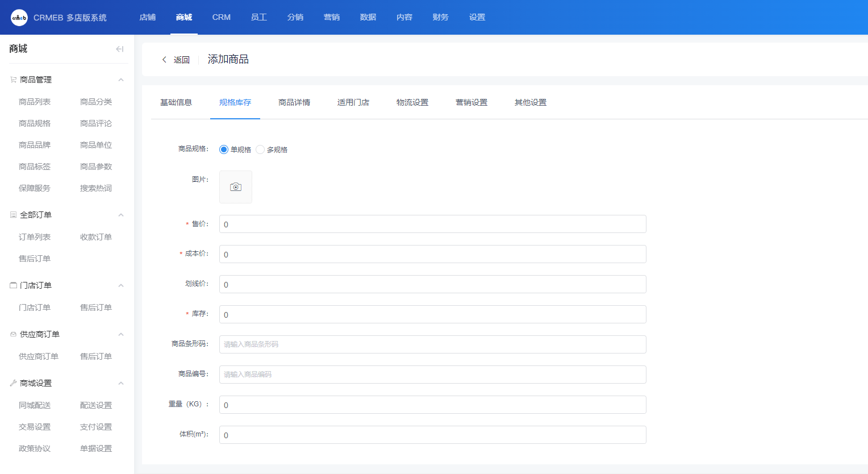Collapse the 商城设置 section chevron
The image size is (868, 474).
[121, 383]
